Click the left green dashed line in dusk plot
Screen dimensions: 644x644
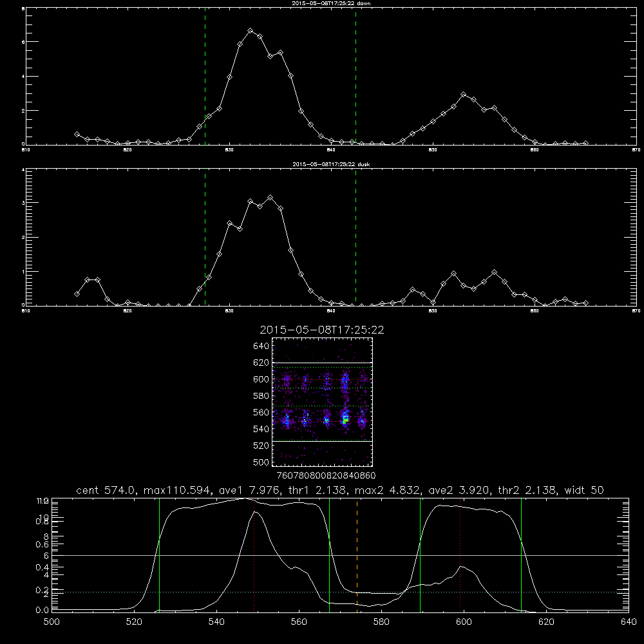tap(205, 237)
